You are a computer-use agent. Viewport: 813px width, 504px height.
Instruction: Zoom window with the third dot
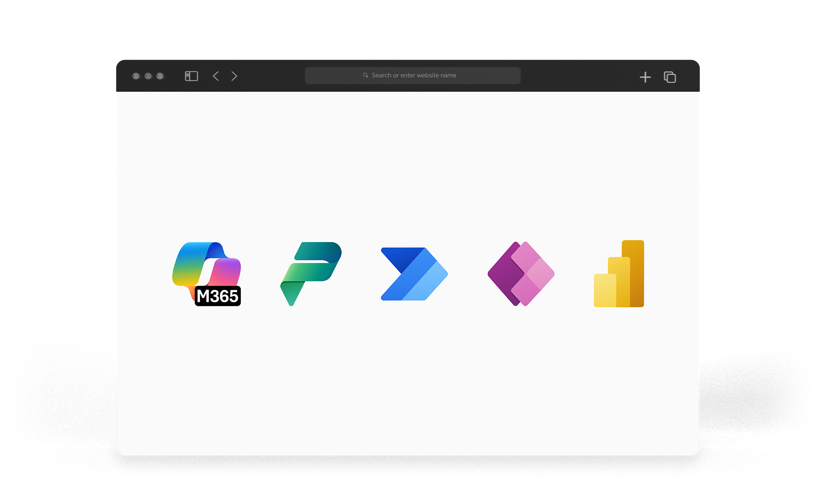pos(160,76)
